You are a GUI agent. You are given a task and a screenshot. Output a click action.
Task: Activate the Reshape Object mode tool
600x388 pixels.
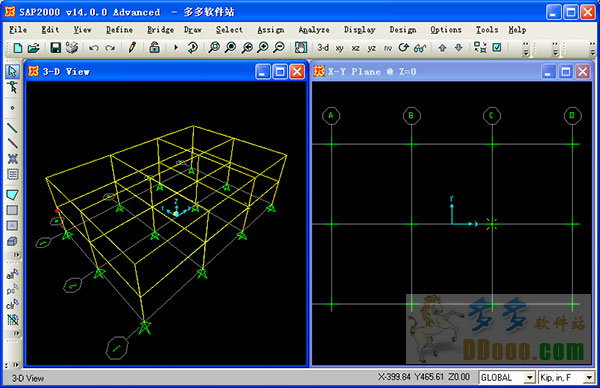12,88
